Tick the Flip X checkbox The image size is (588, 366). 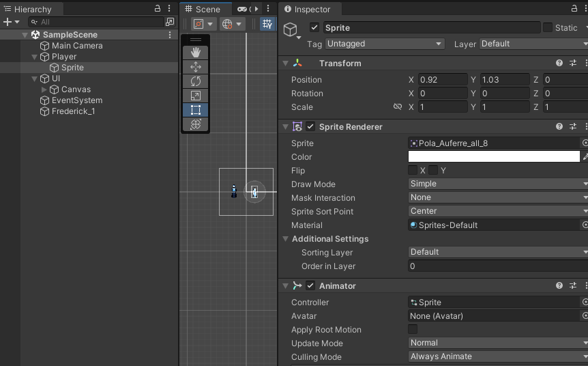point(413,170)
